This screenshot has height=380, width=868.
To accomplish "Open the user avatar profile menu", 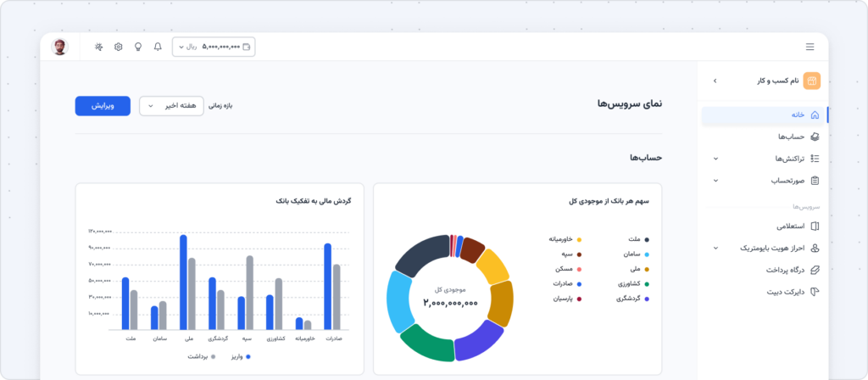I will (60, 47).
